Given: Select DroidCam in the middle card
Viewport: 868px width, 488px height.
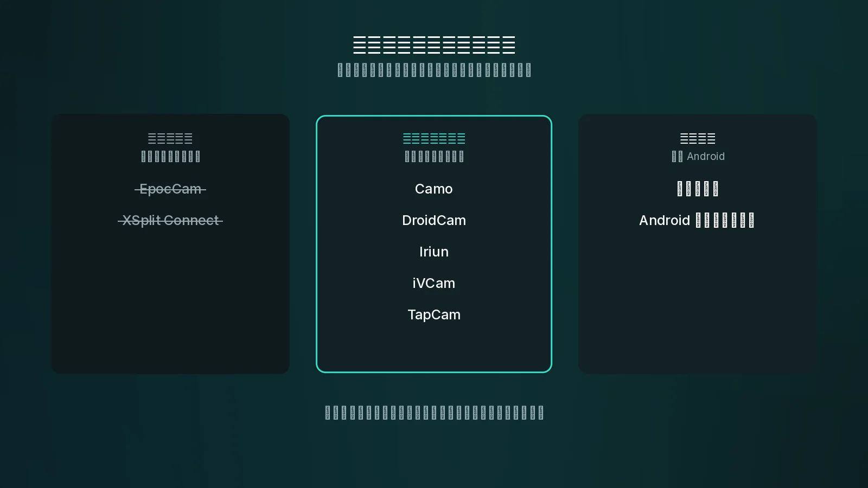Looking at the screenshot, I should [x=434, y=221].
